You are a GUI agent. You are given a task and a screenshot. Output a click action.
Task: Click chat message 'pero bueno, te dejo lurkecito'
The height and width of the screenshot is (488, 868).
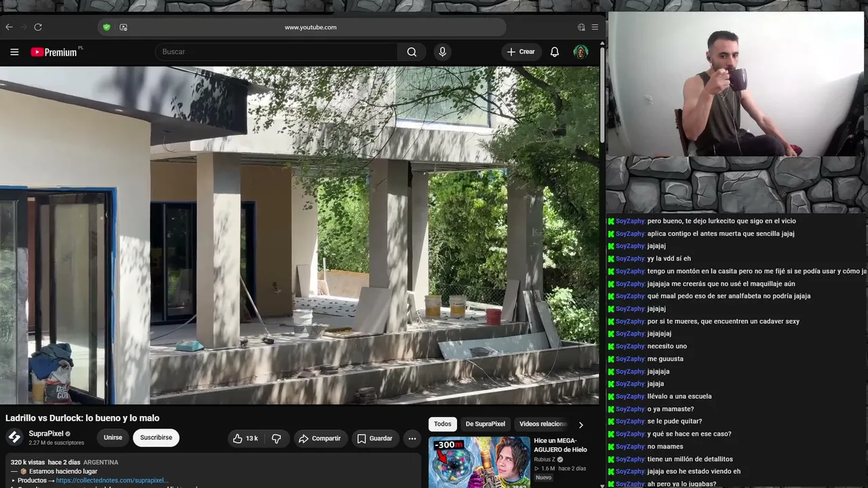pos(722,221)
